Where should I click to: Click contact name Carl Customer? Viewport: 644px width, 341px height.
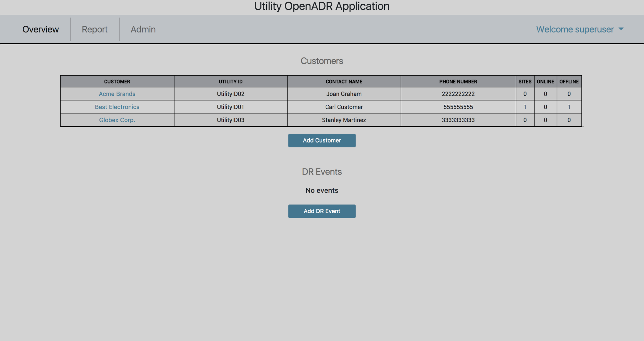click(x=344, y=107)
